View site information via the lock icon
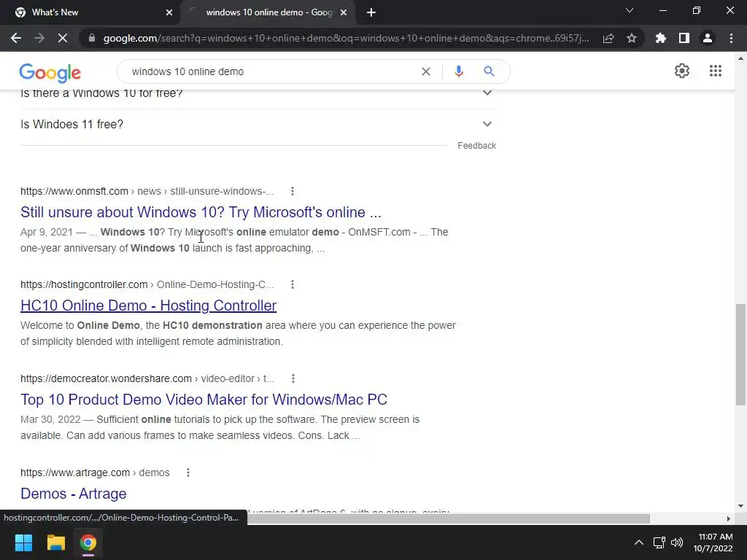Viewport: 747px width, 560px height. [x=92, y=38]
